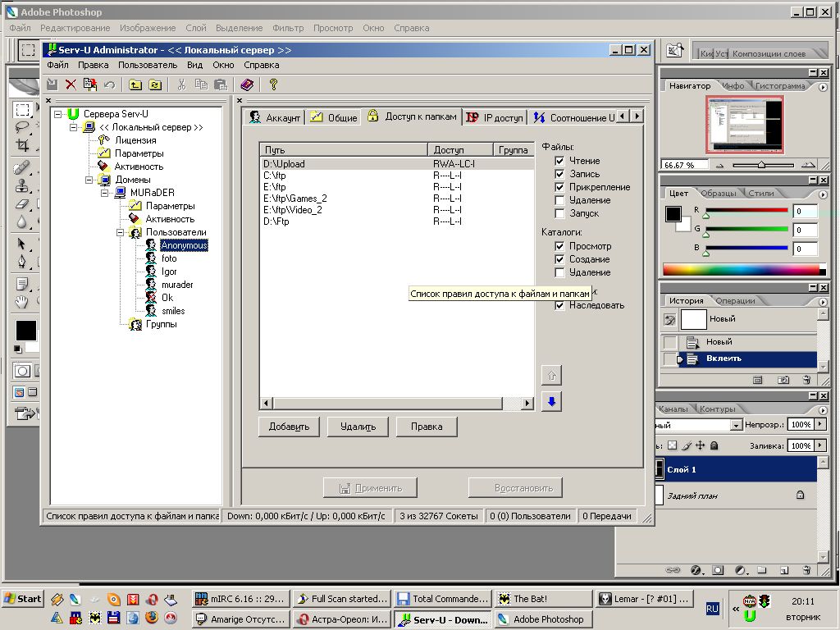The image size is (840, 630).
Task: Click the Правка button below the path list
Action: tap(427, 427)
